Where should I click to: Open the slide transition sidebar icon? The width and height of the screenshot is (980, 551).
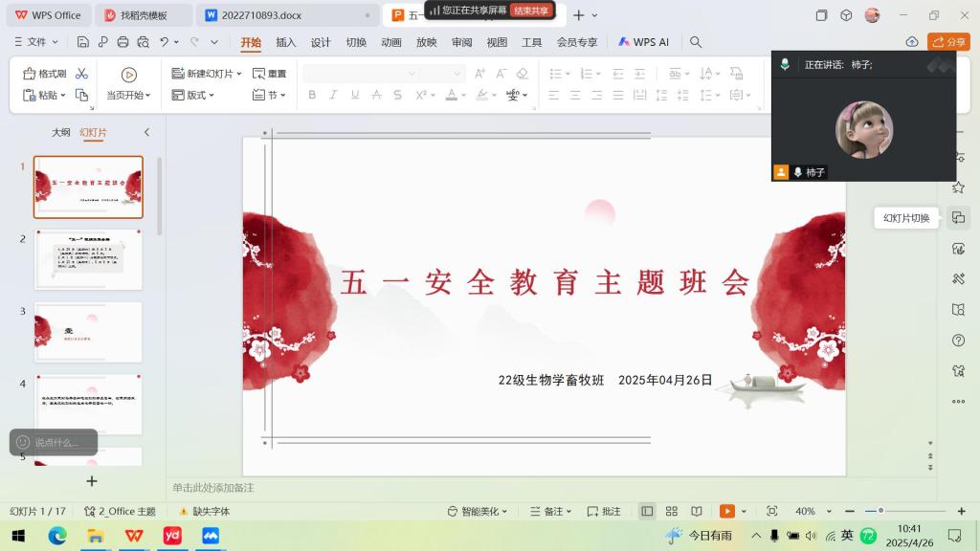click(958, 218)
